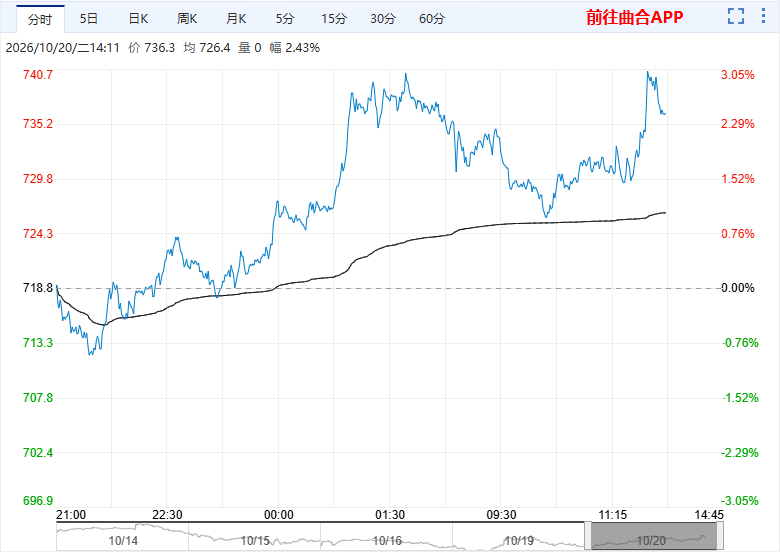Image resolution: width=780 pixels, height=552 pixels.
Task: Open the three-dot more options menu
Action: pyautogui.click(x=763, y=16)
